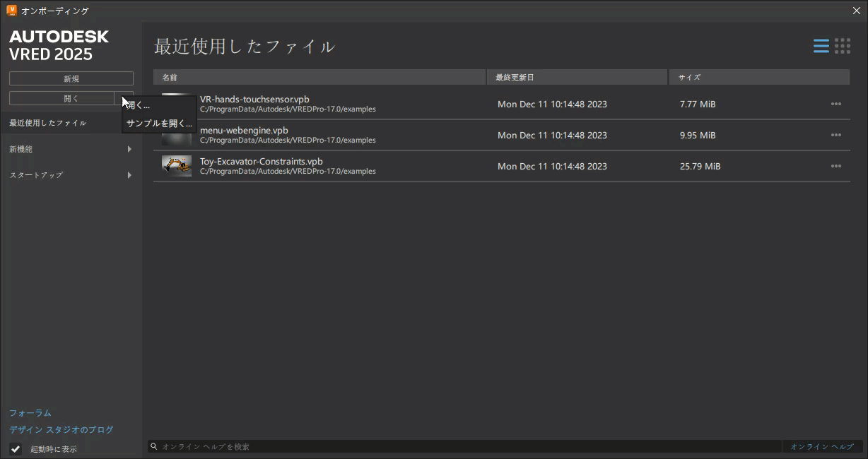The width and height of the screenshot is (868, 459).
Task: Click the オンライン ヘルプを検索 search field
Action: [464, 446]
